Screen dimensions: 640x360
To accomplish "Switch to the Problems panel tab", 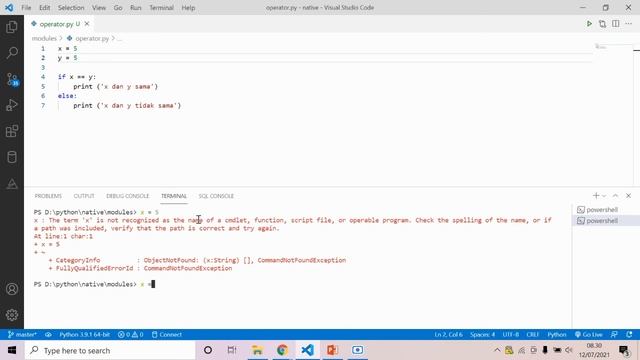I will pos(48,196).
